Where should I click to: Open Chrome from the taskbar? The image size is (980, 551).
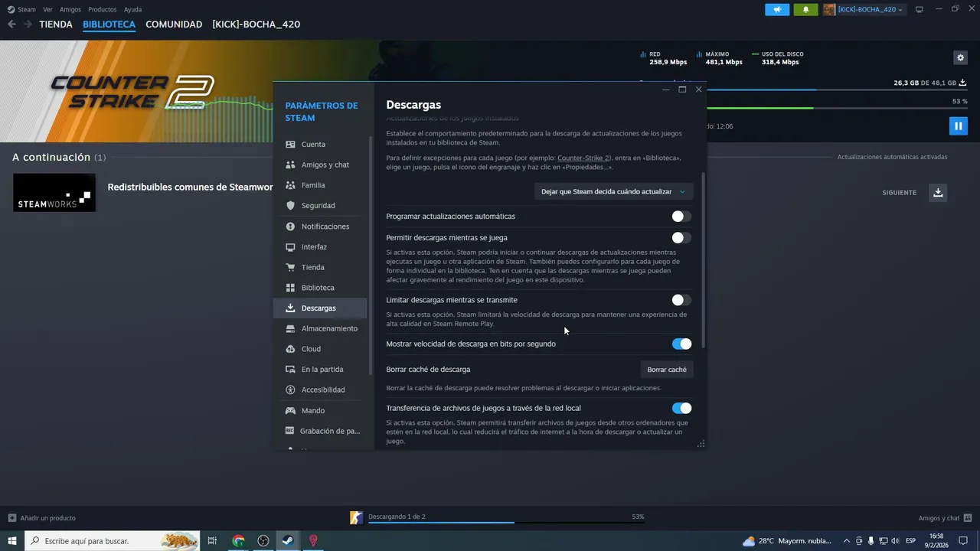(239, 541)
